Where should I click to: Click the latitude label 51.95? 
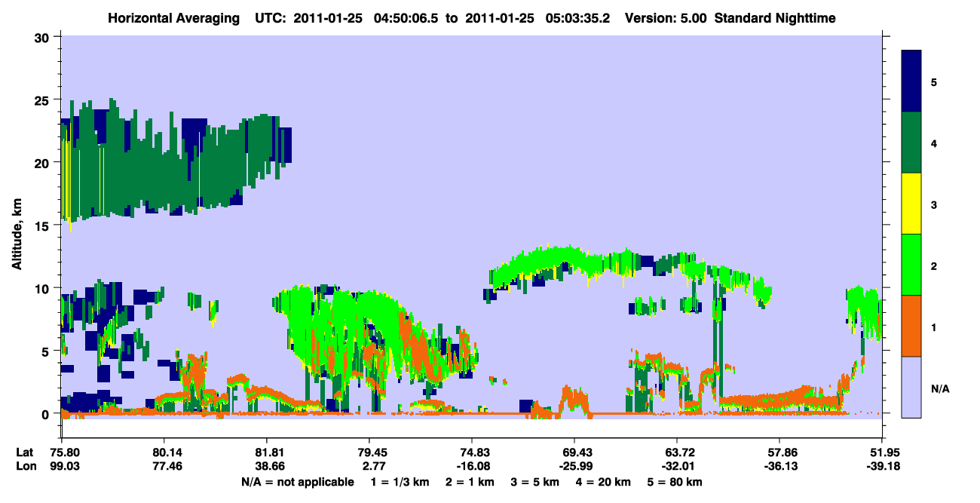pyautogui.click(x=882, y=453)
